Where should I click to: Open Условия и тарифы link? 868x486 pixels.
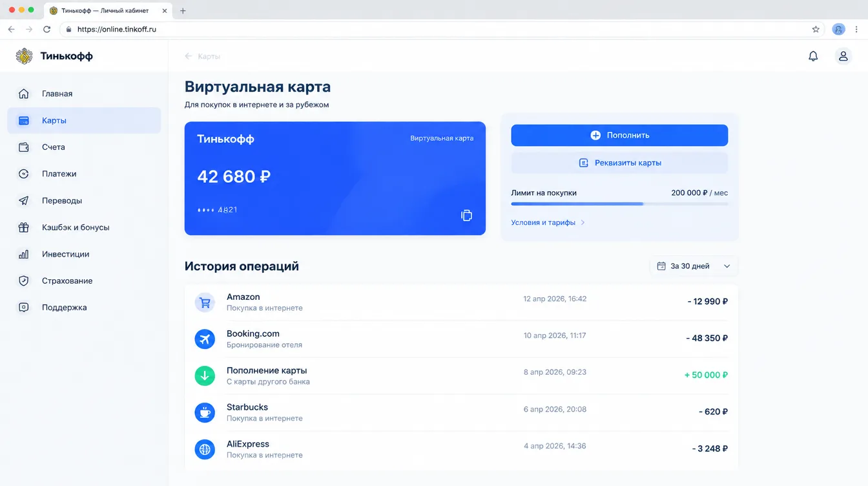548,222
